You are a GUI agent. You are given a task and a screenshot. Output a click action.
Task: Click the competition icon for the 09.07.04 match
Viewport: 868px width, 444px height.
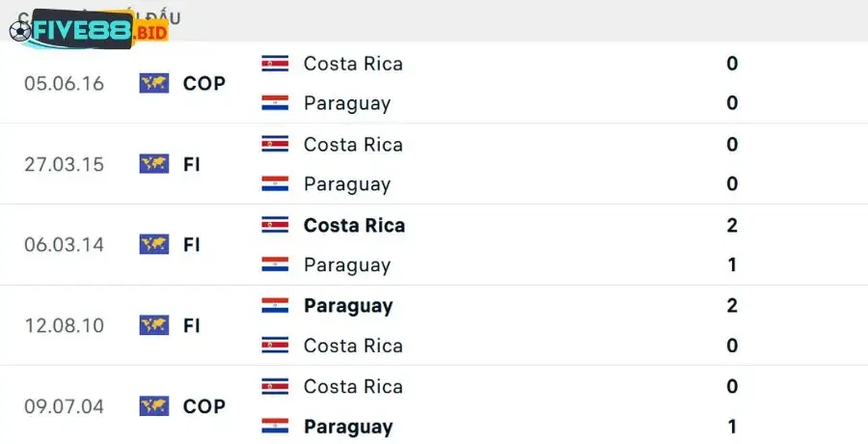click(153, 406)
